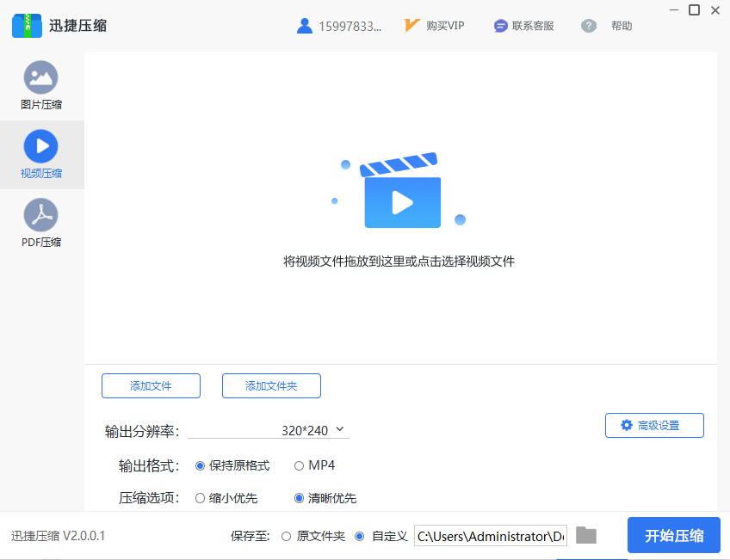730x560 pixels.
Task: Minimize the application window
Action: [x=674, y=9]
